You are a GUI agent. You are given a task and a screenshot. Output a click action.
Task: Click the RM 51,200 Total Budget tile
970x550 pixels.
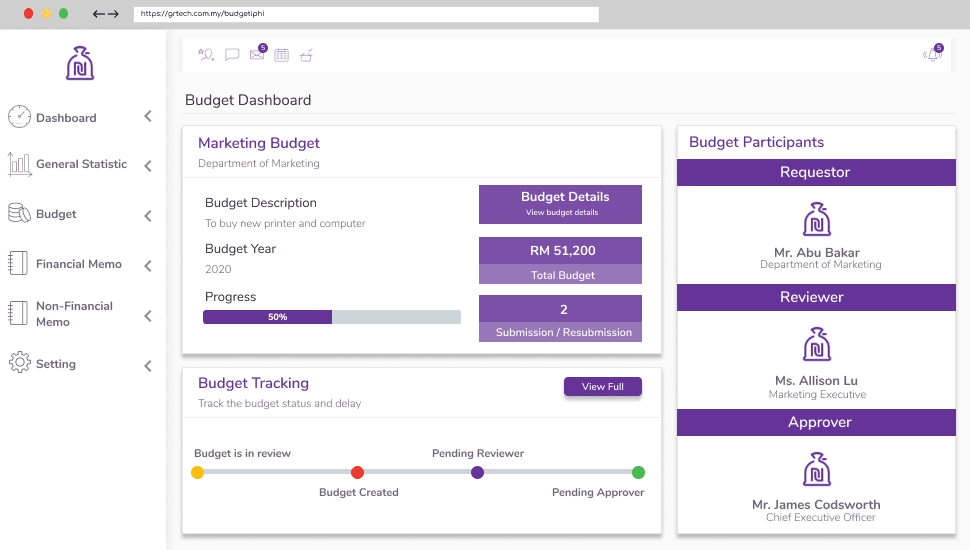coord(560,260)
